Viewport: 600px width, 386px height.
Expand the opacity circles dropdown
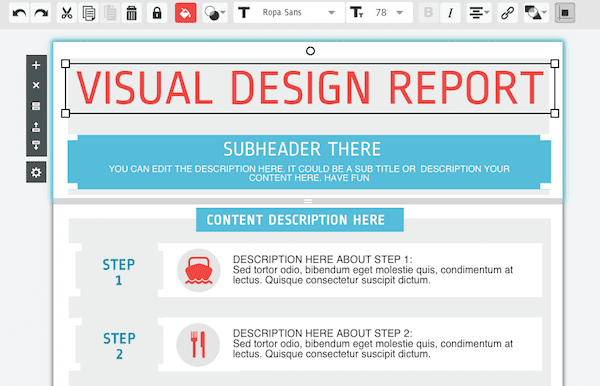(215, 13)
